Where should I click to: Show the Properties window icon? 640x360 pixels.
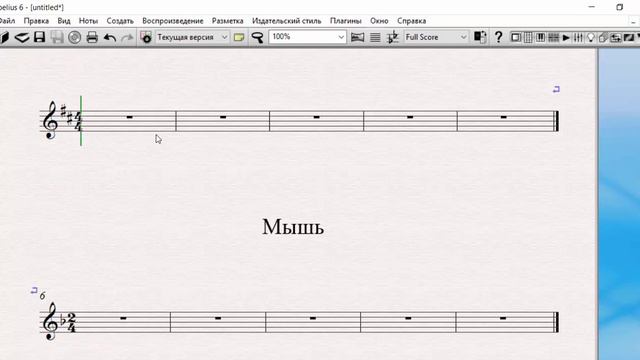[x=603, y=38]
